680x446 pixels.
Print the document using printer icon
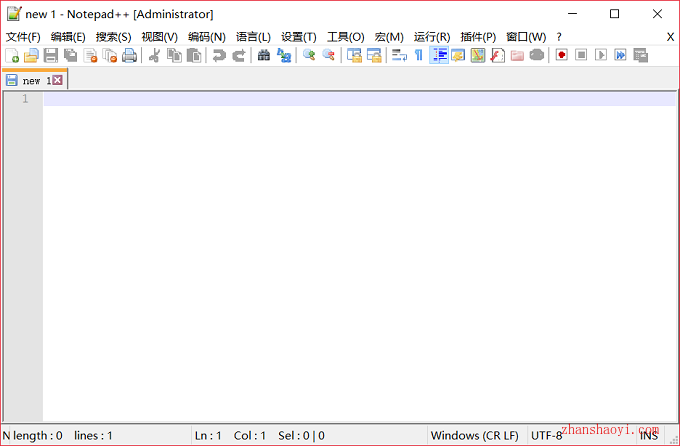(x=129, y=56)
